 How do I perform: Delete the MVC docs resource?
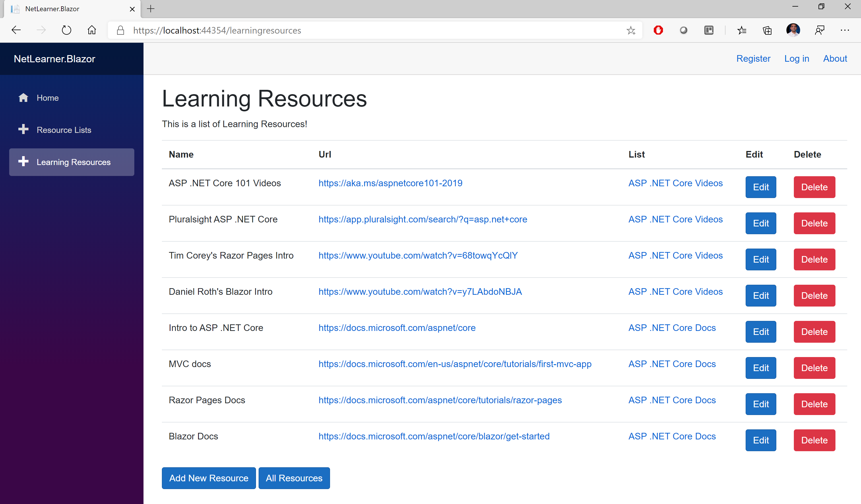point(814,368)
